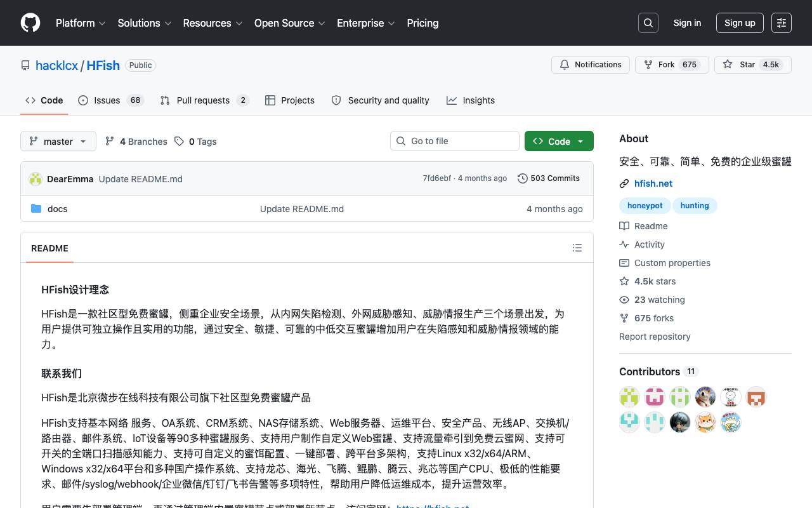Click the star icon in the Star button

point(728,65)
